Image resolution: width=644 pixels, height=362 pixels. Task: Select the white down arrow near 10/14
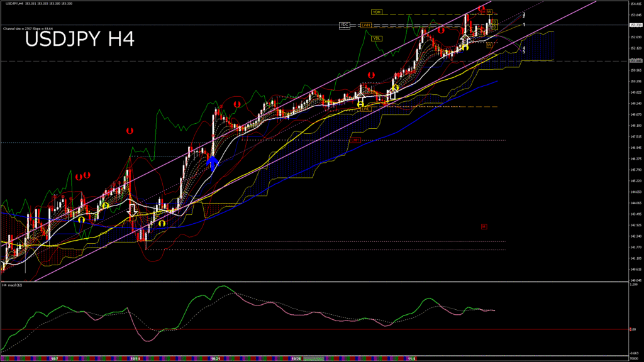133,209
